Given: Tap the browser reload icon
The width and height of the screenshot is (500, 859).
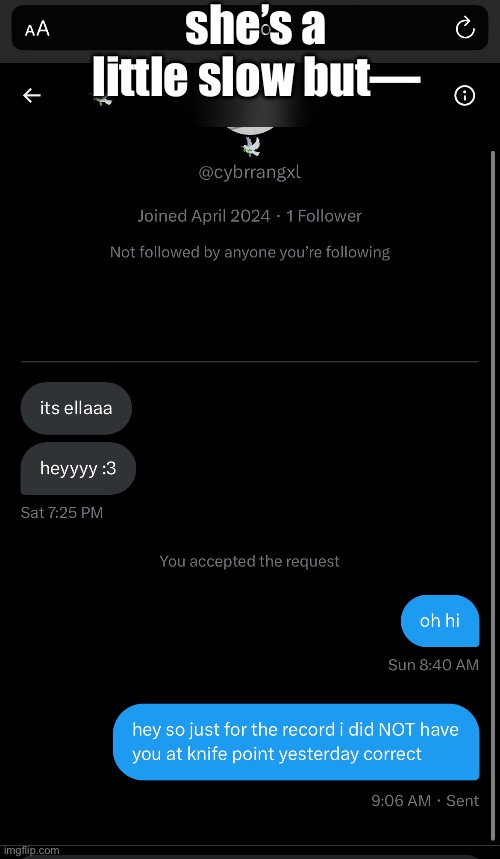Looking at the screenshot, I should 465,28.
